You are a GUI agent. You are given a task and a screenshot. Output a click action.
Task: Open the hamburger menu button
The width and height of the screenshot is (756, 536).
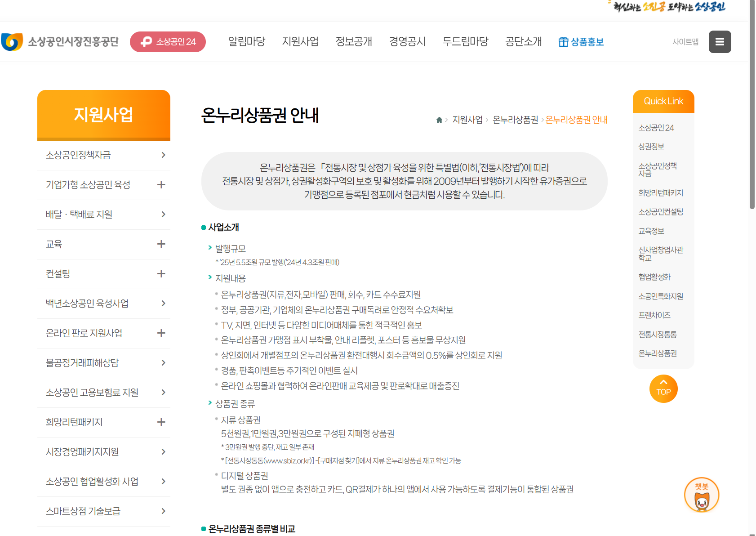point(720,42)
